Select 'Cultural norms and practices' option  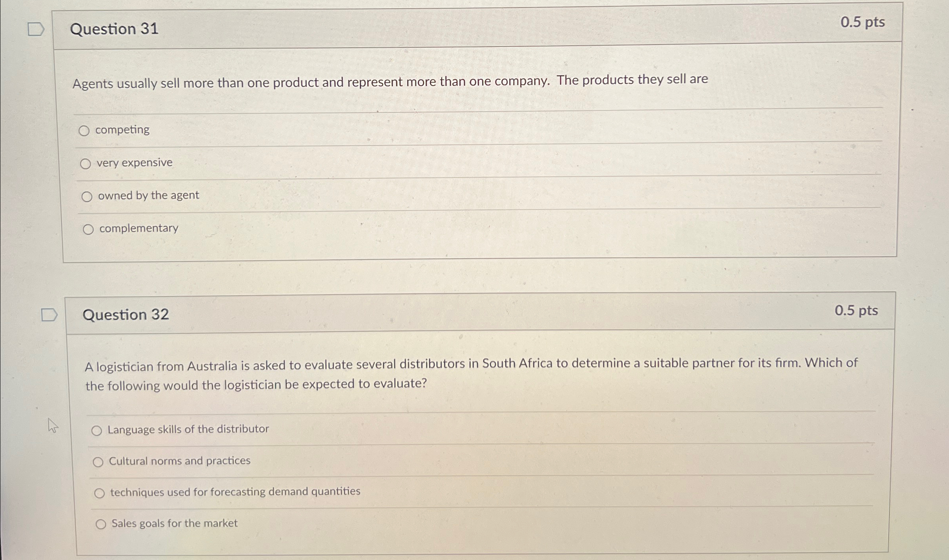tap(99, 461)
